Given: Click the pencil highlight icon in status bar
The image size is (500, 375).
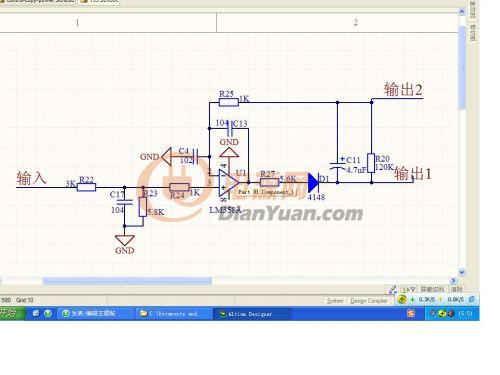Looking at the screenshot, I should 393,289.
